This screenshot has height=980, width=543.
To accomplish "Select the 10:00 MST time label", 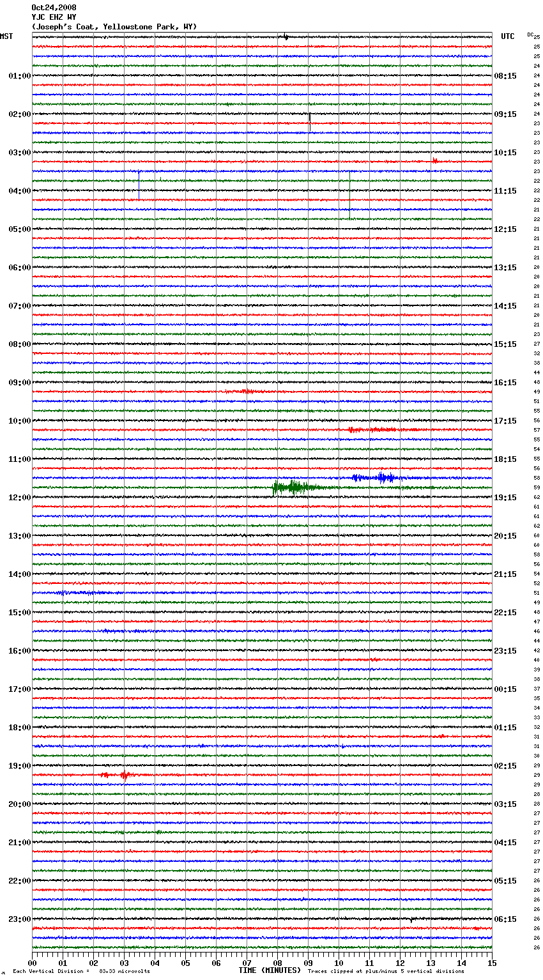I will tap(20, 421).
